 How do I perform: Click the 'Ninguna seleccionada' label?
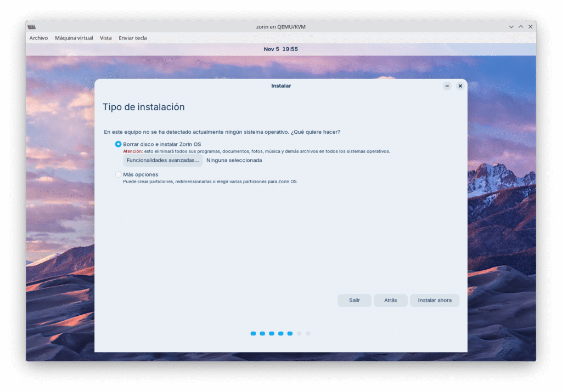coord(234,160)
